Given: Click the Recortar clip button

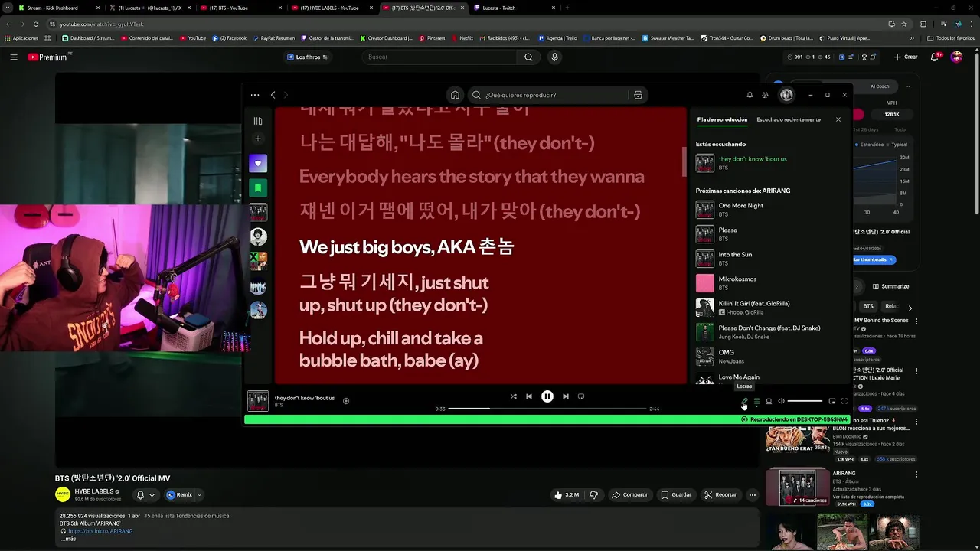Looking at the screenshot, I should pyautogui.click(x=720, y=494).
